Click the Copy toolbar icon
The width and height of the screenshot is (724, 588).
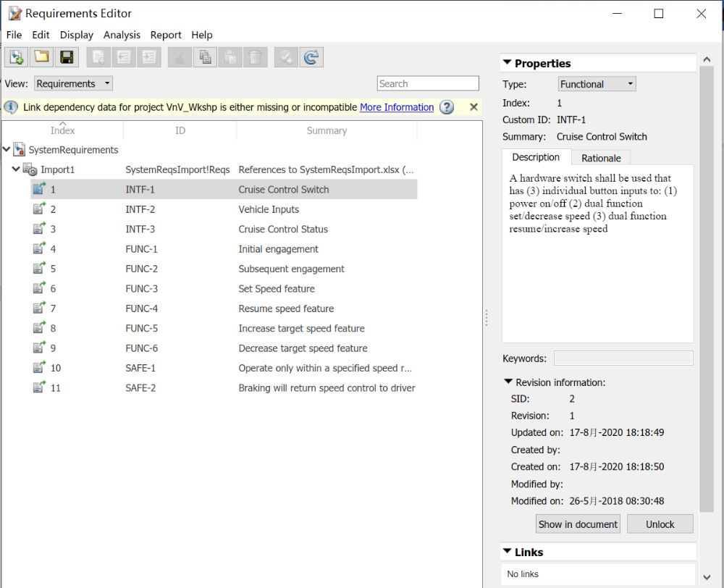(205, 57)
